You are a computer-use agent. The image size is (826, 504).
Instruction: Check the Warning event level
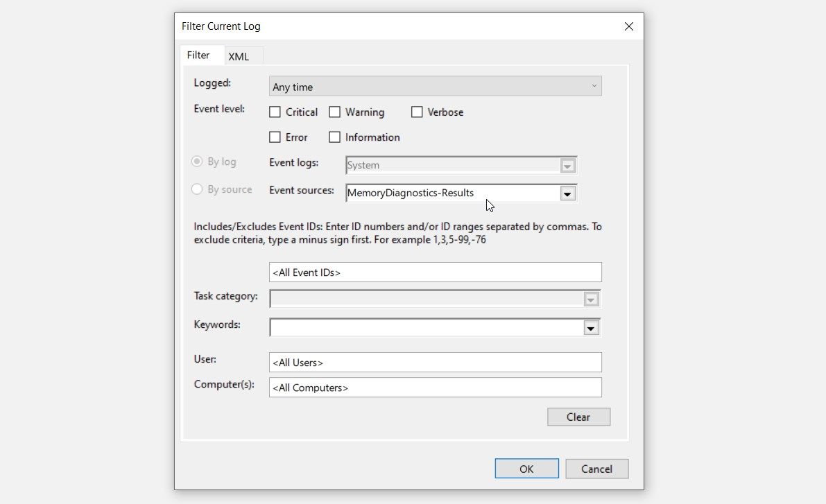tap(335, 112)
